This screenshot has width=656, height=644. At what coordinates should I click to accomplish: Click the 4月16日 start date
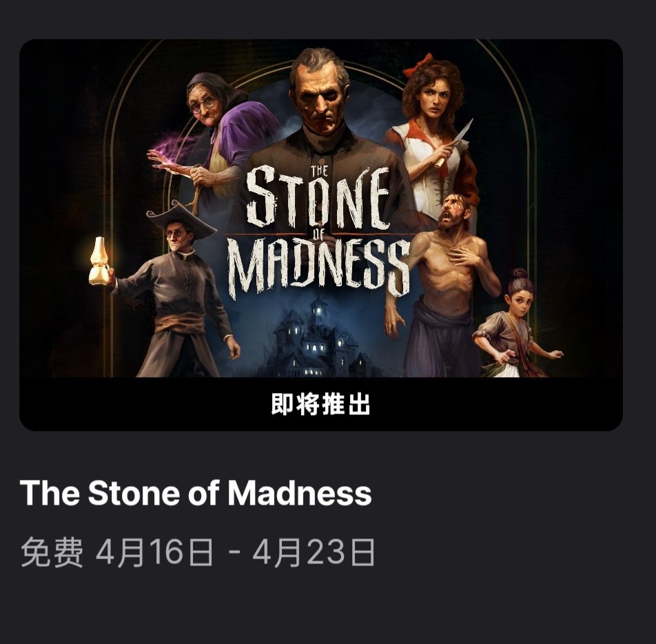coord(154,553)
